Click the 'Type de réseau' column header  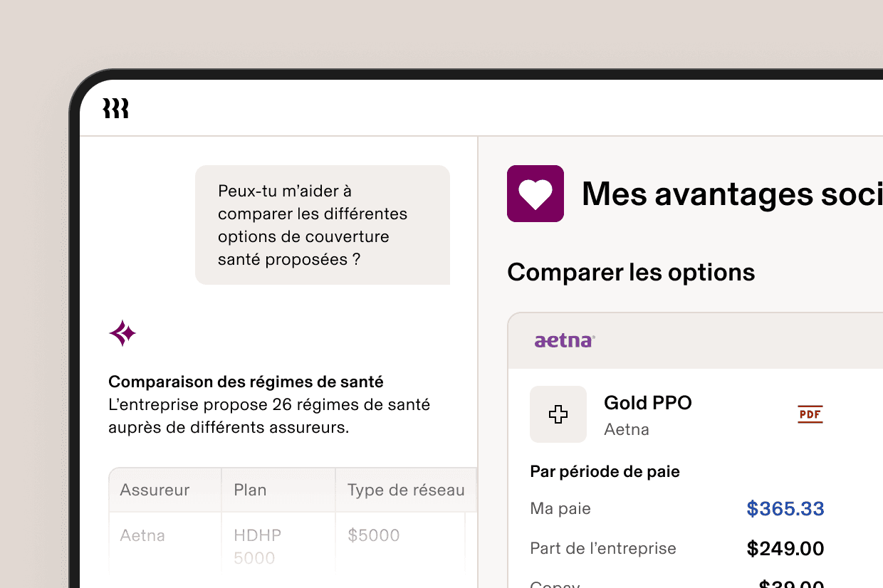pos(406,490)
